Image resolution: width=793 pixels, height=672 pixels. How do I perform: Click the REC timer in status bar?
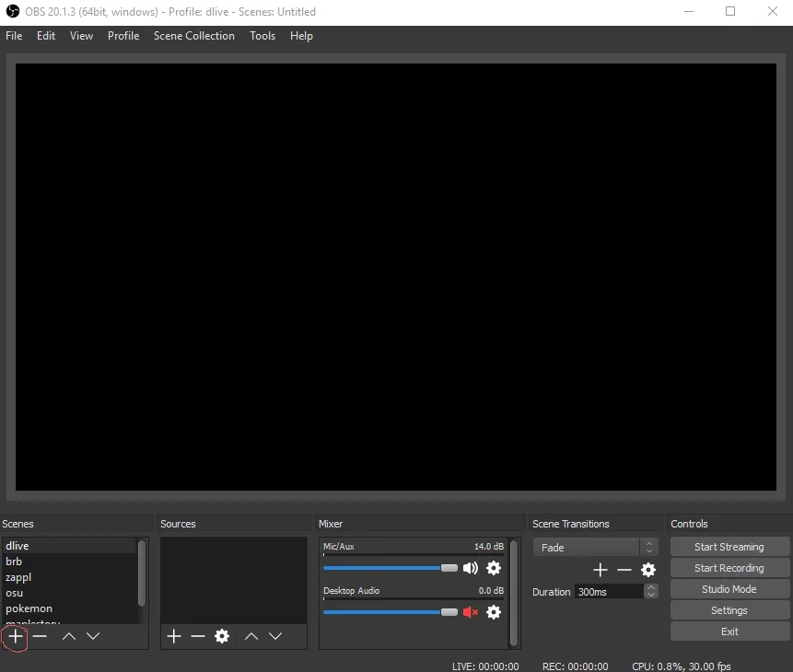tap(575, 666)
